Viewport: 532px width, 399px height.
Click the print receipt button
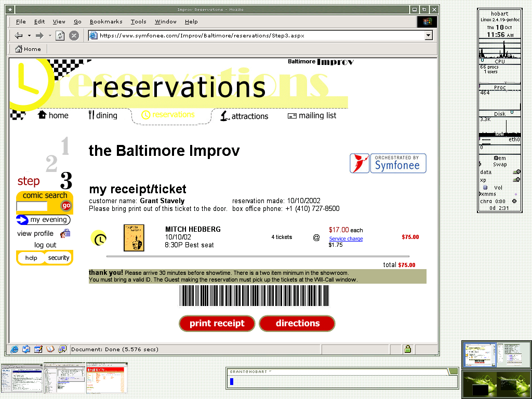(217, 323)
